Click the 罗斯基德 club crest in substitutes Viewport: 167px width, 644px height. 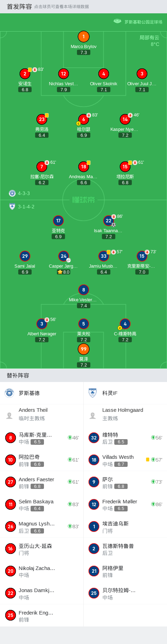pos(9,393)
